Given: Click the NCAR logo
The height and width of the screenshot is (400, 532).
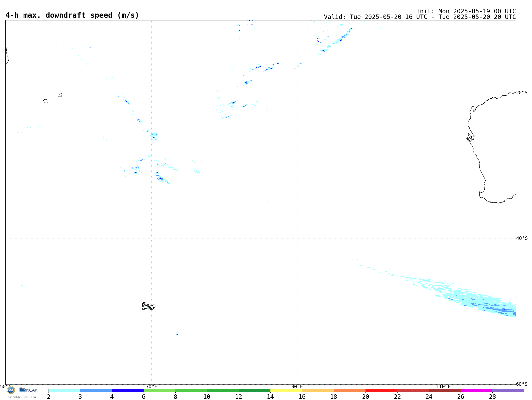Looking at the screenshot, I should (x=28, y=390).
